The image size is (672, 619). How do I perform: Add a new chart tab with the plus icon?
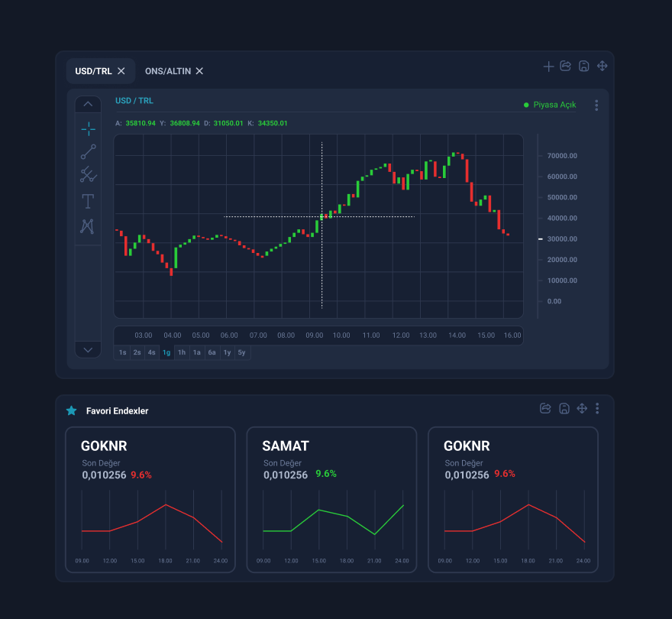pos(548,66)
